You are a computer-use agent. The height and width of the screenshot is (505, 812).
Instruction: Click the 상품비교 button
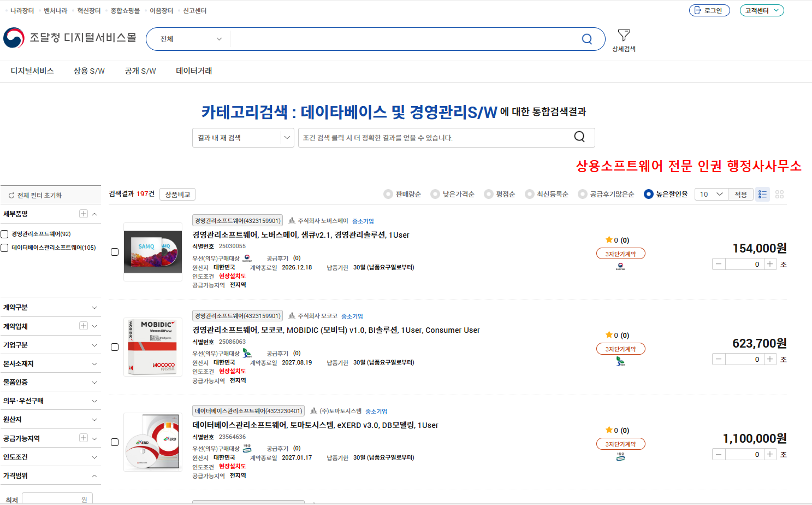pos(177,194)
